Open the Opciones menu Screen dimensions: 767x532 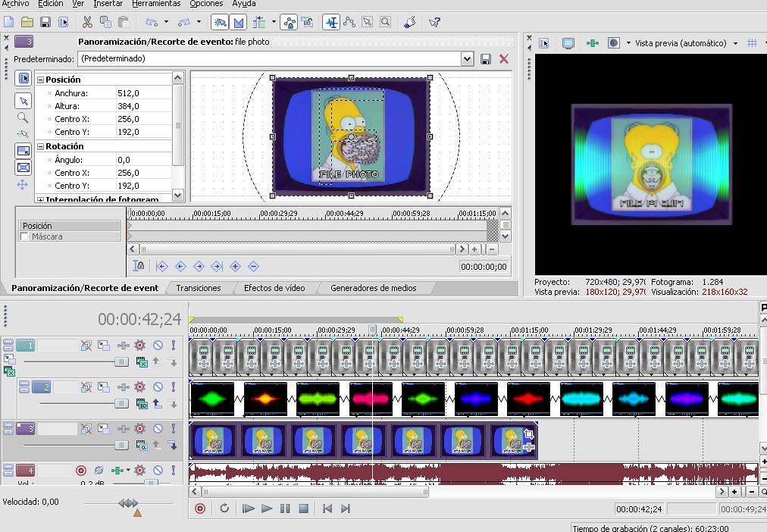coord(206,4)
